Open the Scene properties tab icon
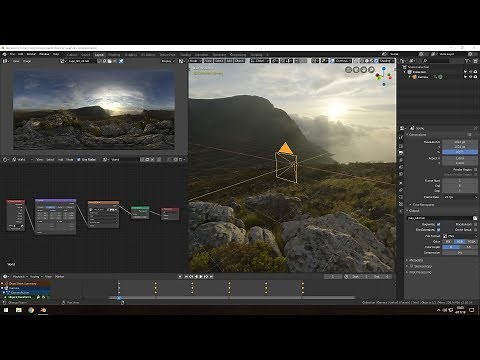This screenshot has height=360, width=480. 401,167
